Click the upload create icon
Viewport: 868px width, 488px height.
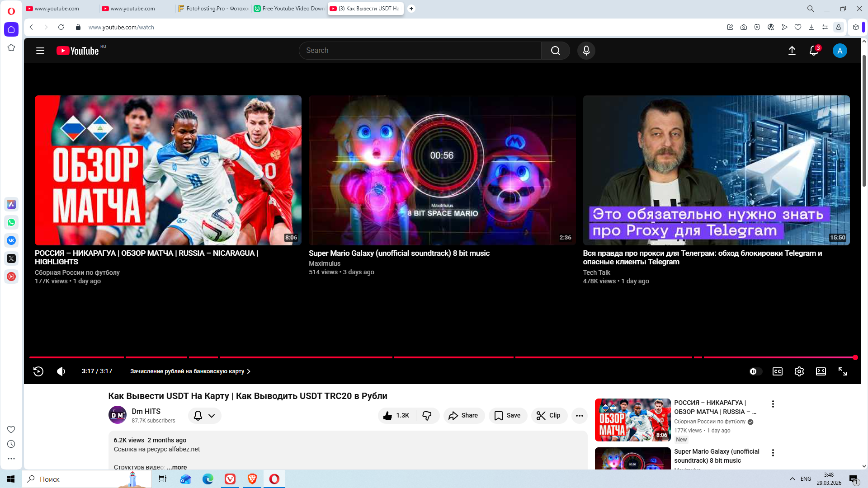[792, 51]
